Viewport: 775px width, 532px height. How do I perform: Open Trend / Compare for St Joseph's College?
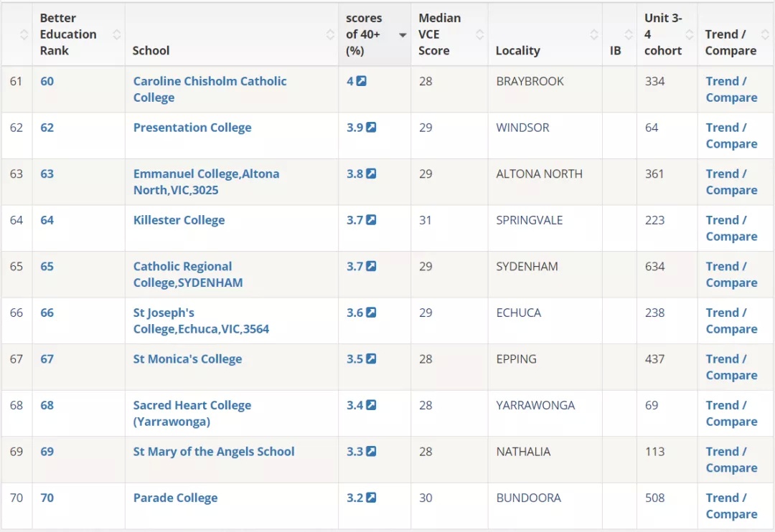731,320
